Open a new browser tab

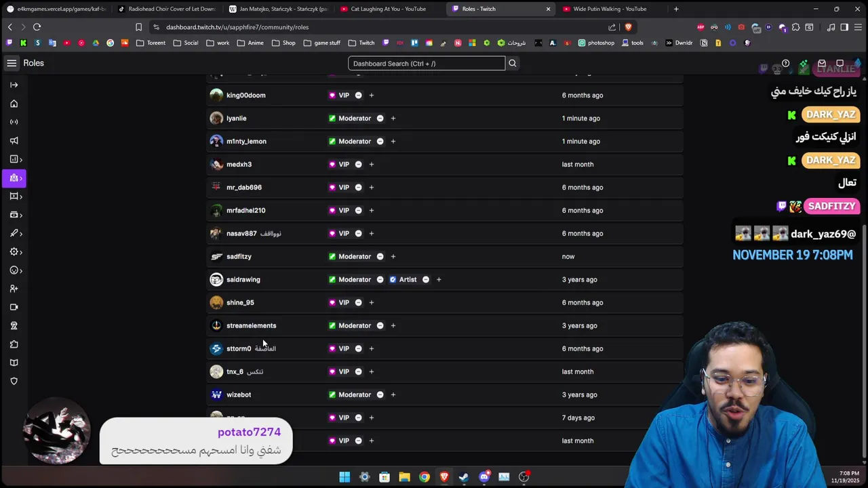[676, 9]
